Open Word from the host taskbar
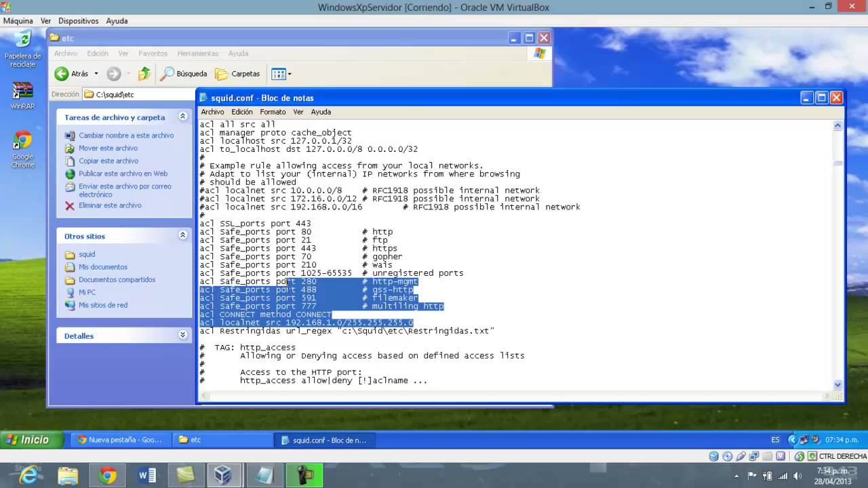 pyautogui.click(x=146, y=475)
